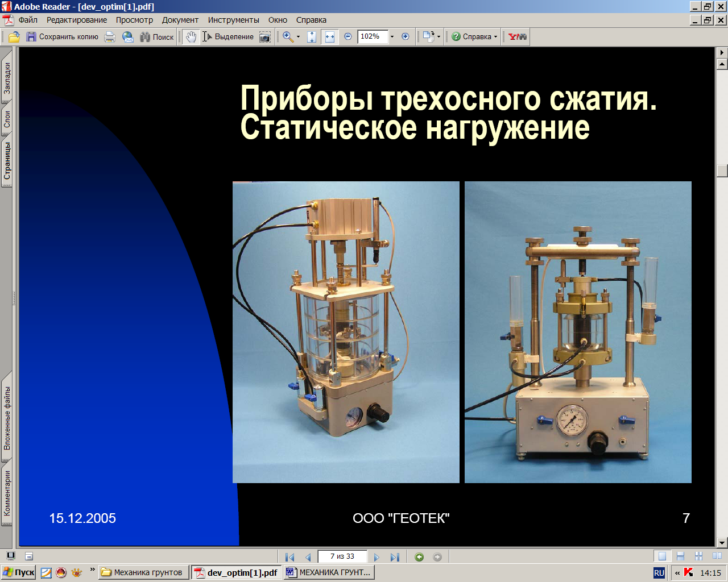The height and width of the screenshot is (582, 728).
Task: Click the 102% zoom input field
Action: pos(373,36)
